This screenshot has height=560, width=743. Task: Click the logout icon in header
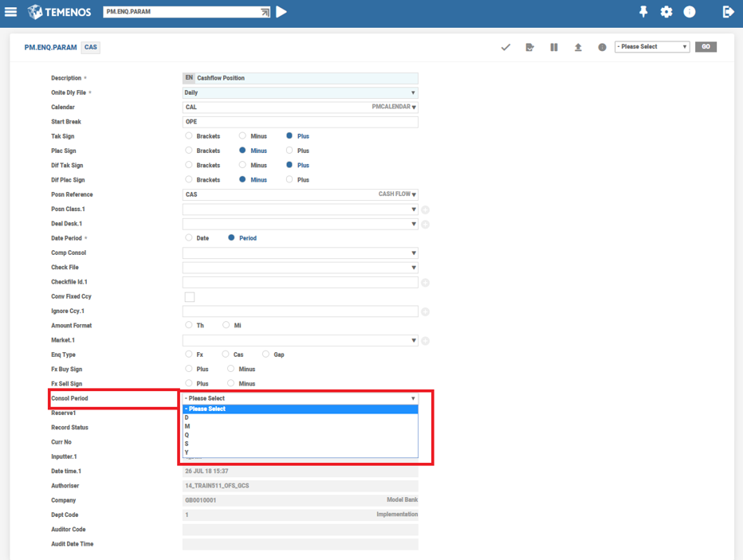click(727, 12)
